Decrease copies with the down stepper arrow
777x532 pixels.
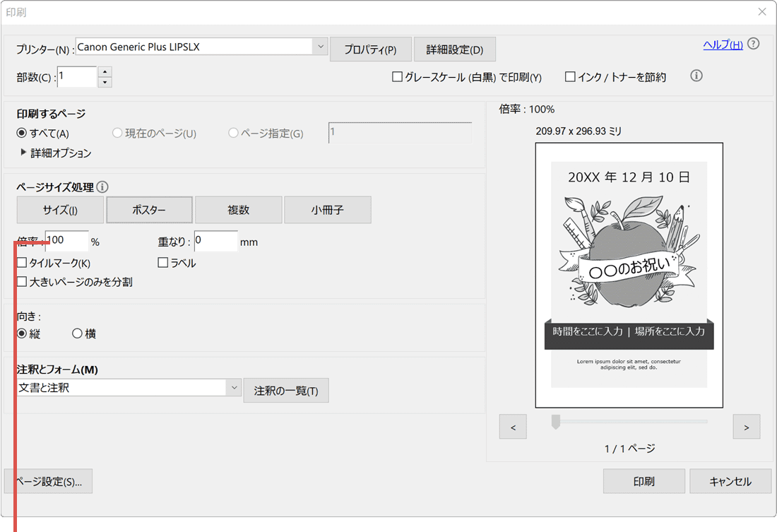point(105,81)
